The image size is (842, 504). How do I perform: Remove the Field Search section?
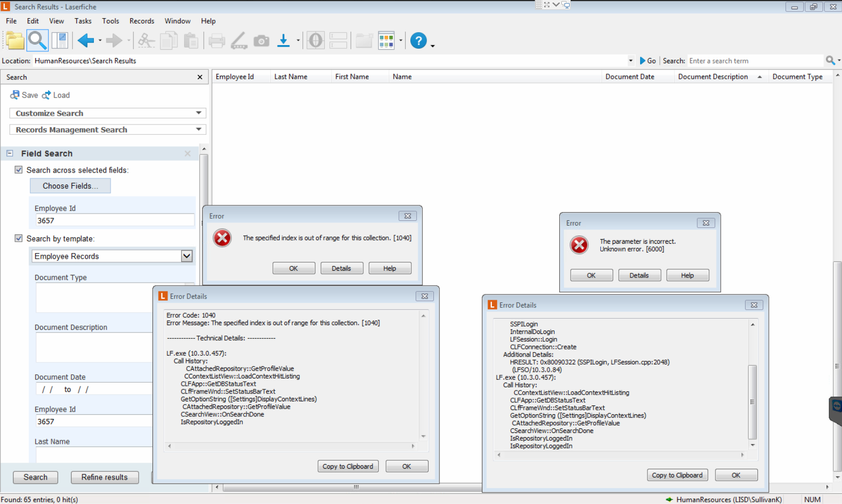coord(188,153)
